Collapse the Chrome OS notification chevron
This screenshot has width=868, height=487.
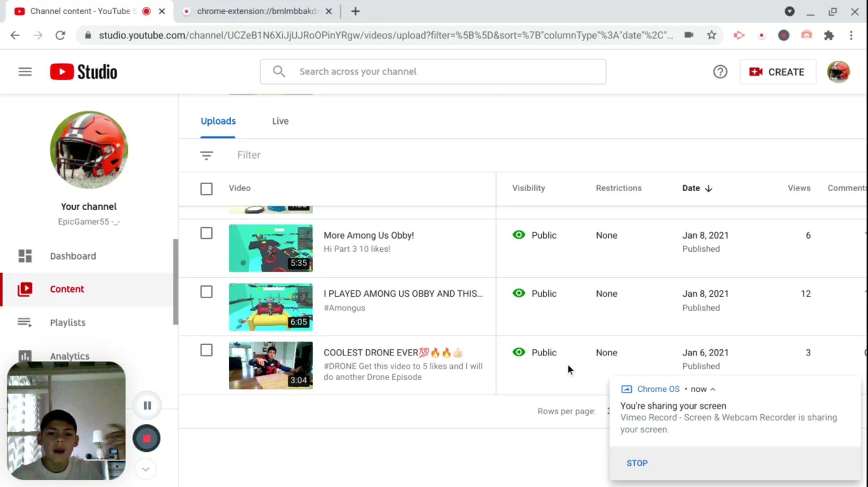click(712, 389)
